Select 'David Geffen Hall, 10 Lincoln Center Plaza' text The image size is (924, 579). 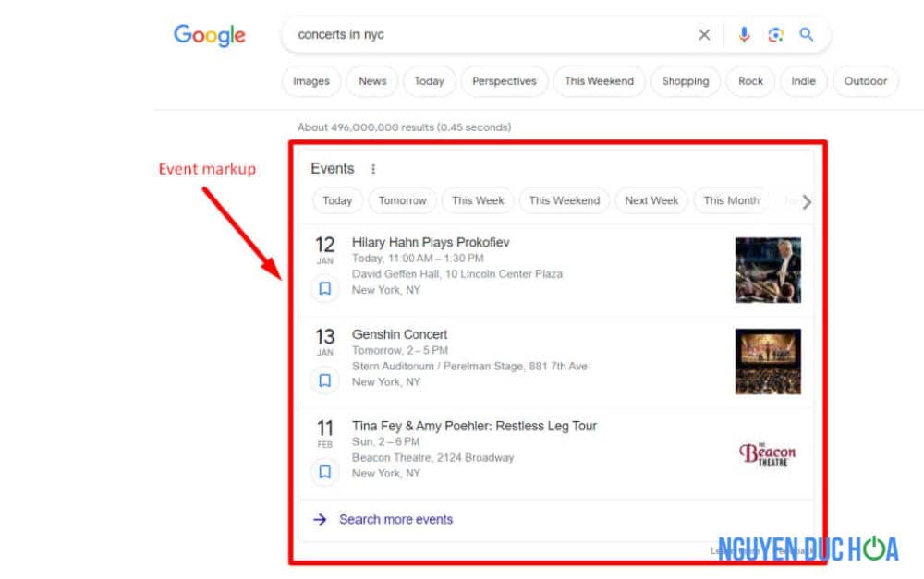pos(457,274)
